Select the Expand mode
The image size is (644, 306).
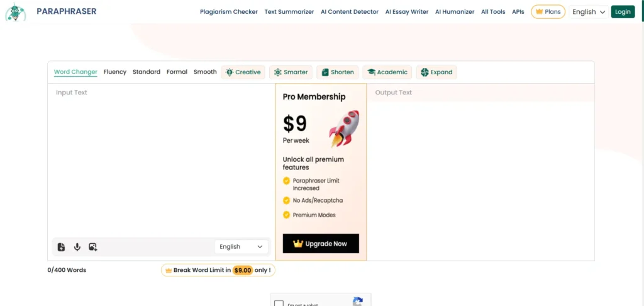(436, 72)
